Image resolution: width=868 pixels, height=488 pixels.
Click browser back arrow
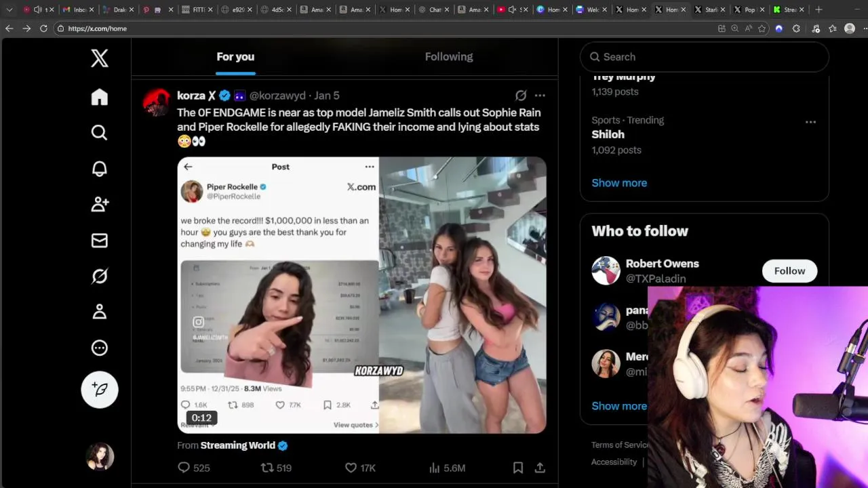pos(9,28)
